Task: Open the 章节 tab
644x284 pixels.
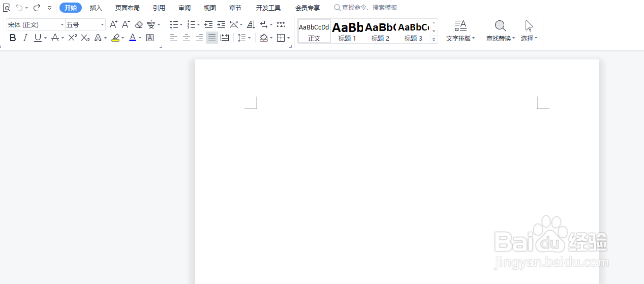Action: [x=235, y=8]
